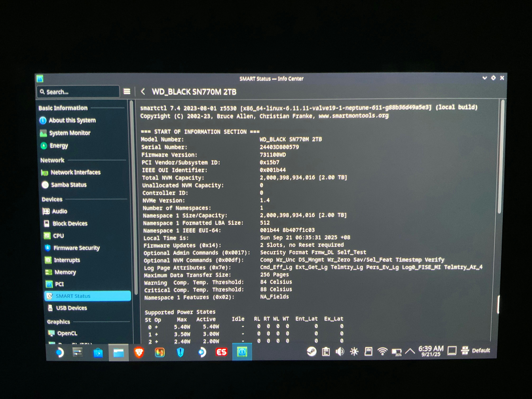Launch Brave browser from taskbar
Screen dimensions: 532x399
click(x=139, y=352)
